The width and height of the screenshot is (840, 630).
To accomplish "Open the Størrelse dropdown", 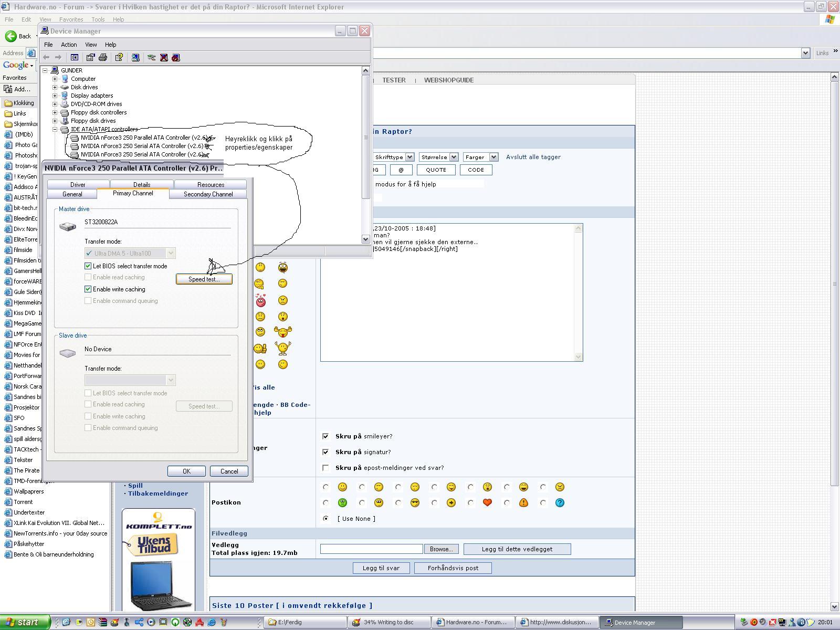I will (x=438, y=157).
